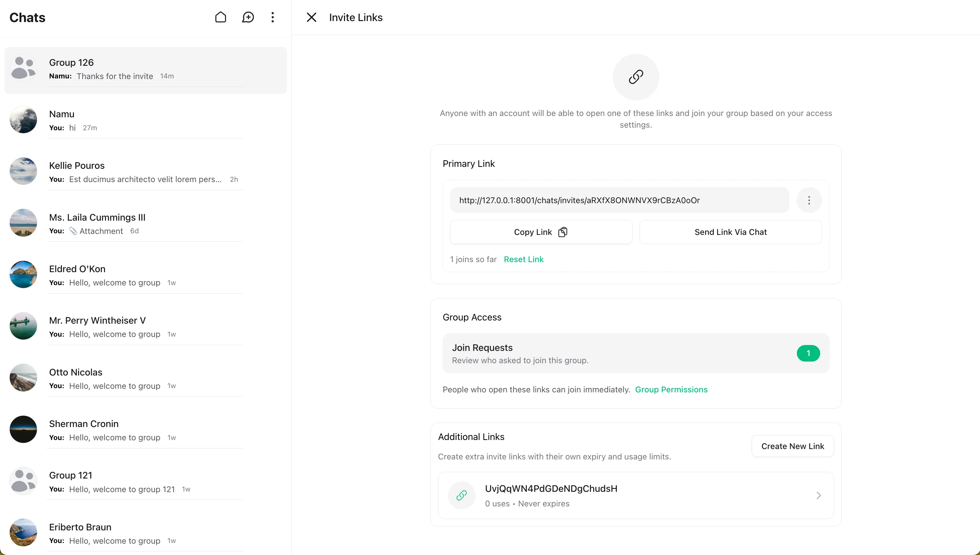Click the clipboard icon beside Copy Link

point(563,232)
